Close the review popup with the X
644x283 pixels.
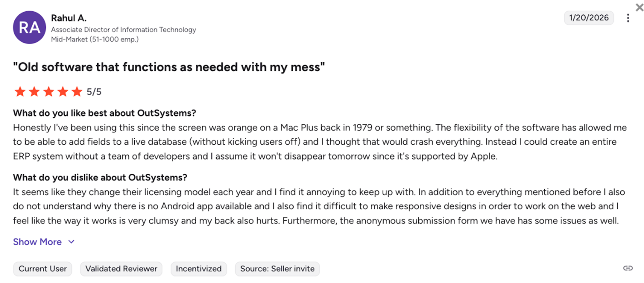coord(639,7)
